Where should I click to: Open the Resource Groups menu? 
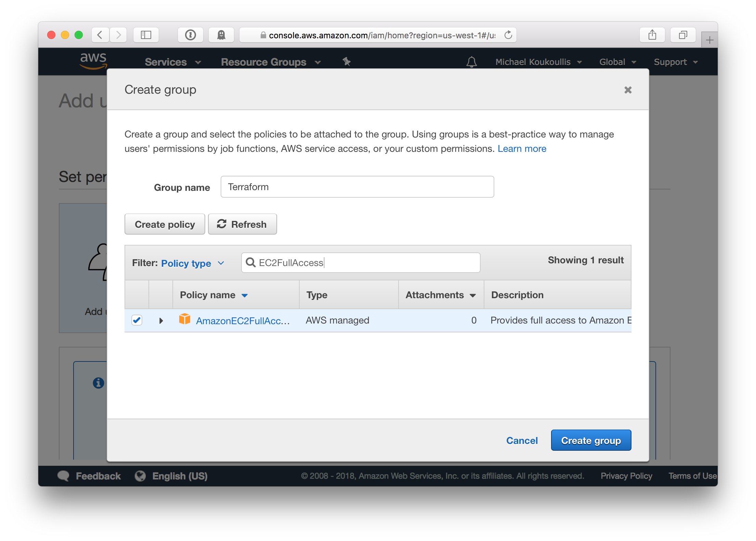(271, 62)
